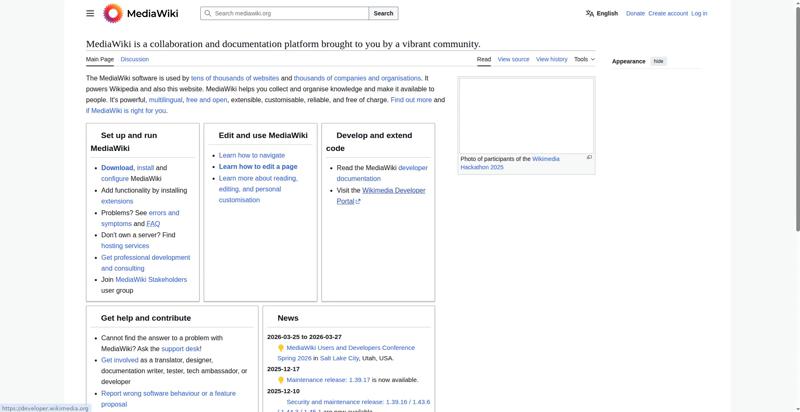The image size is (800, 412).
Task: Open the hamburger main menu
Action: click(x=90, y=13)
